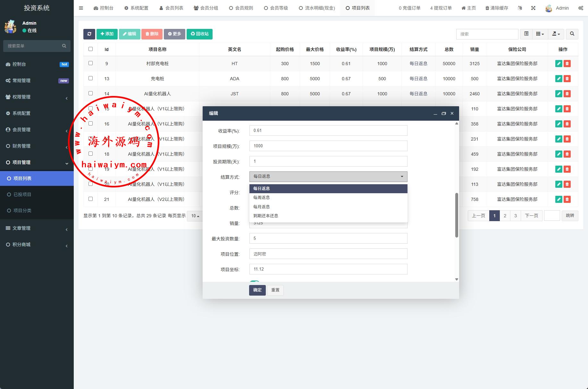588x389 pixels.
Task: Click the fullscreen icon in top bar
Action: pyautogui.click(x=533, y=8)
